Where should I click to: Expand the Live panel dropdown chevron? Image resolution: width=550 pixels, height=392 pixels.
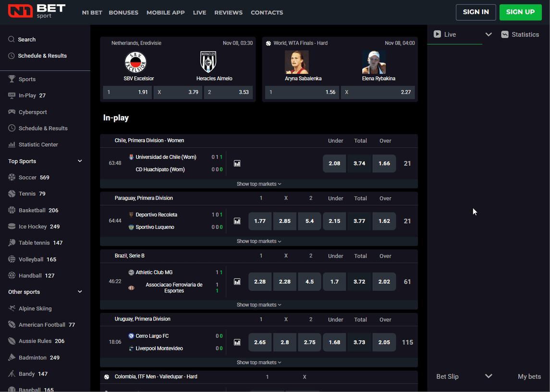(489, 35)
